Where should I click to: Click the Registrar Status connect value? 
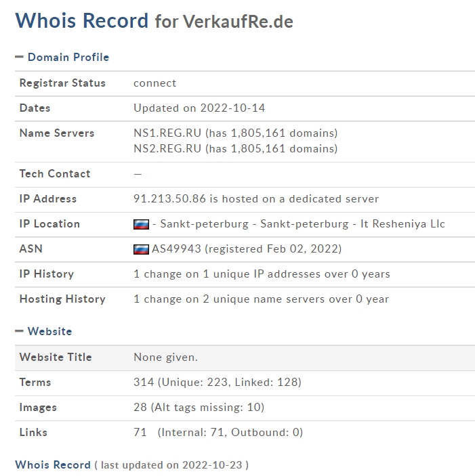tap(155, 83)
